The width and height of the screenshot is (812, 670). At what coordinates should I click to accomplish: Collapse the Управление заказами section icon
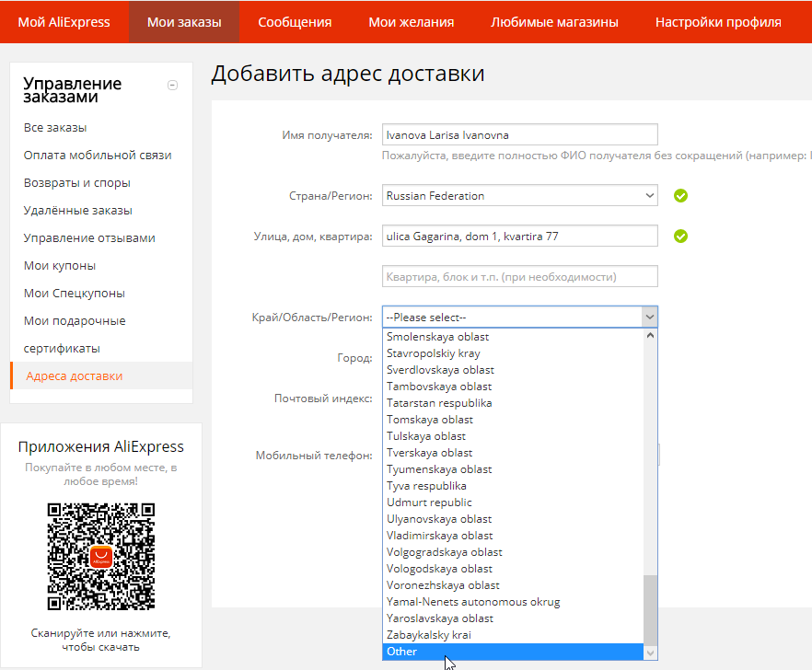[173, 85]
